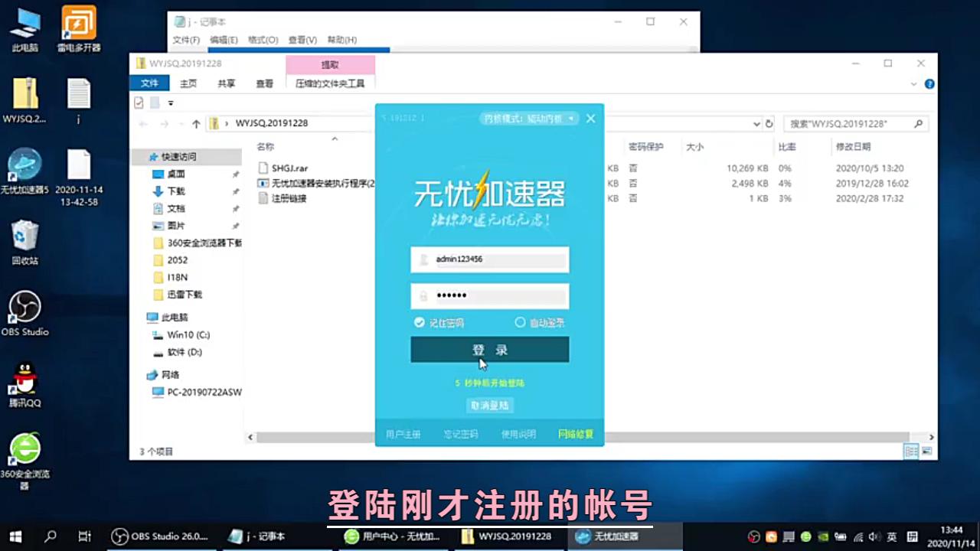Viewport: 980px width, 551px height.
Task: Expand the Explorer ribbon chevron
Action: pyautogui.click(x=914, y=84)
